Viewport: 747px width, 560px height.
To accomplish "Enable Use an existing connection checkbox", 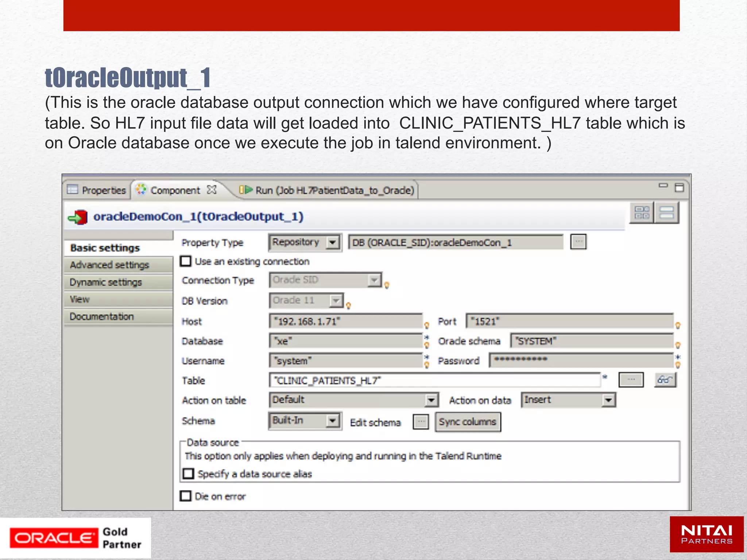I will click(186, 261).
